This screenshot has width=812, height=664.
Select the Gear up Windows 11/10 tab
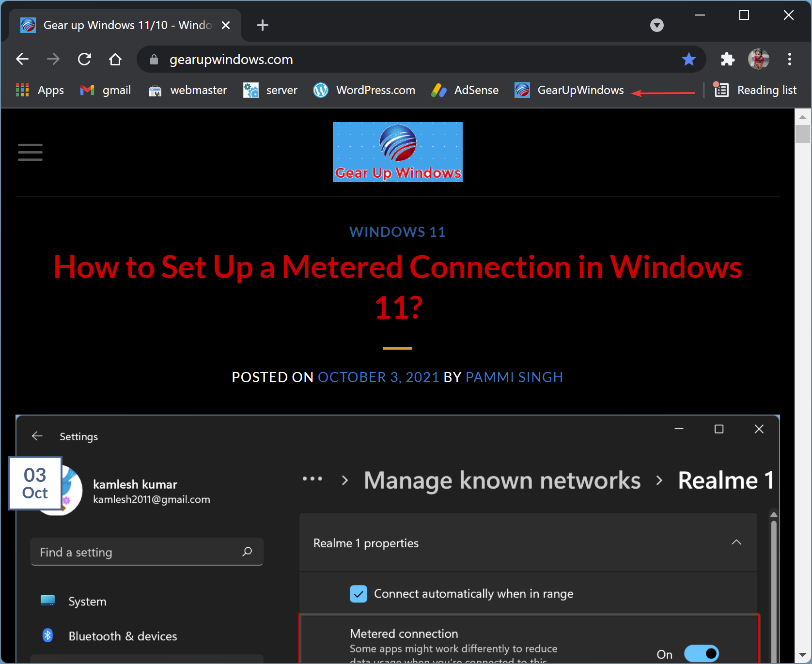(125, 25)
